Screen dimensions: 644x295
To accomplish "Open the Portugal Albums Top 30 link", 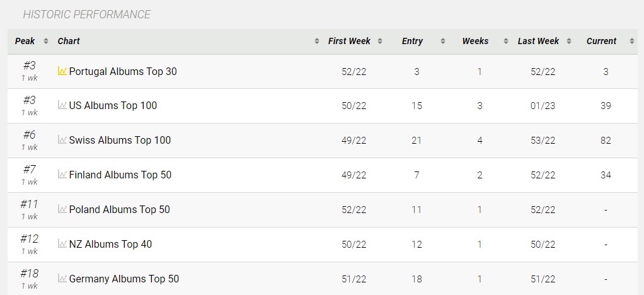I will [123, 71].
